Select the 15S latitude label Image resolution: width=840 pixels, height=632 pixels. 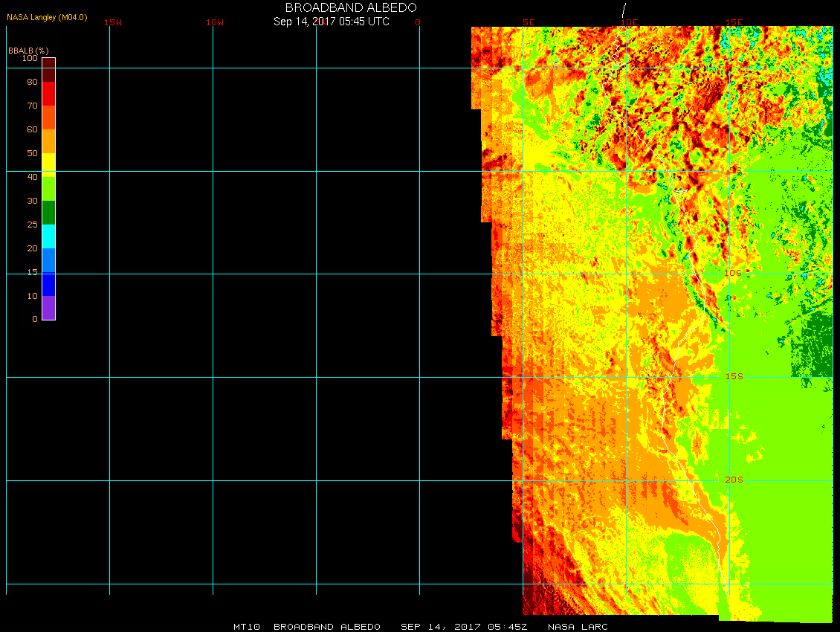[734, 376]
